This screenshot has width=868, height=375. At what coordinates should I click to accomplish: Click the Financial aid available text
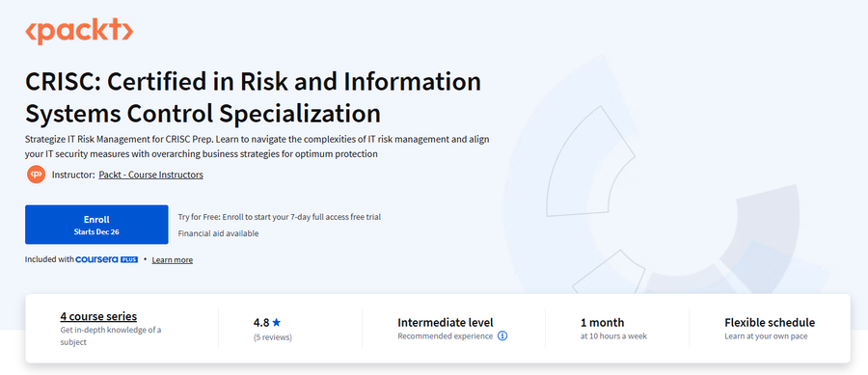pyautogui.click(x=218, y=233)
